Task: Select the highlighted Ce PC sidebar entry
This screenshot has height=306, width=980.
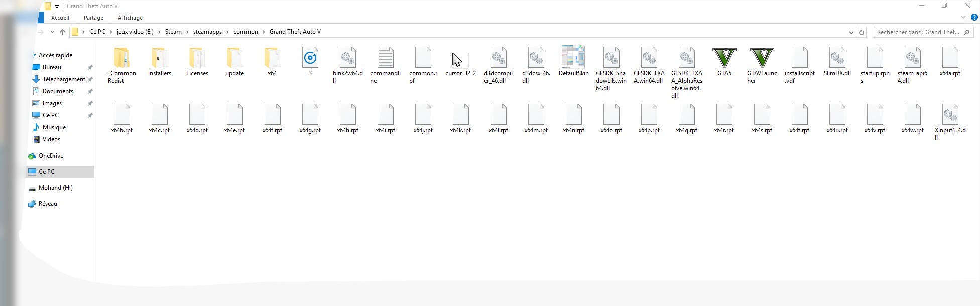Action: pyautogui.click(x=60, y=172)
